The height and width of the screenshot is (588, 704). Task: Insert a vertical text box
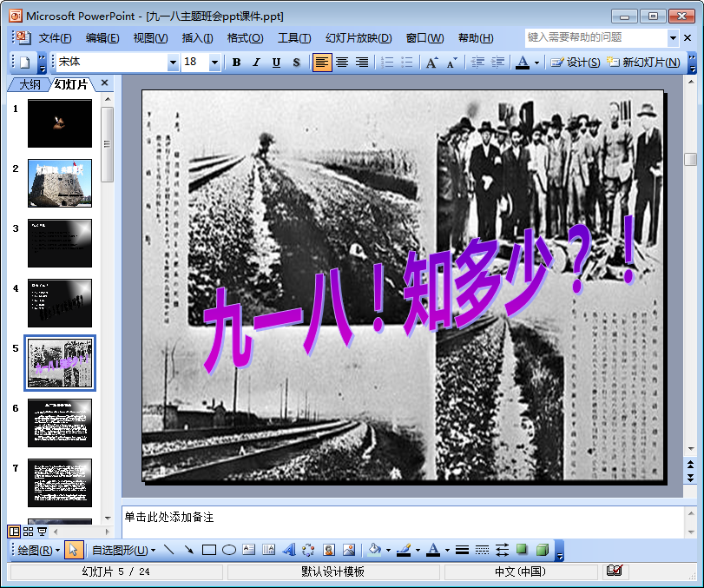coord(268,550)
